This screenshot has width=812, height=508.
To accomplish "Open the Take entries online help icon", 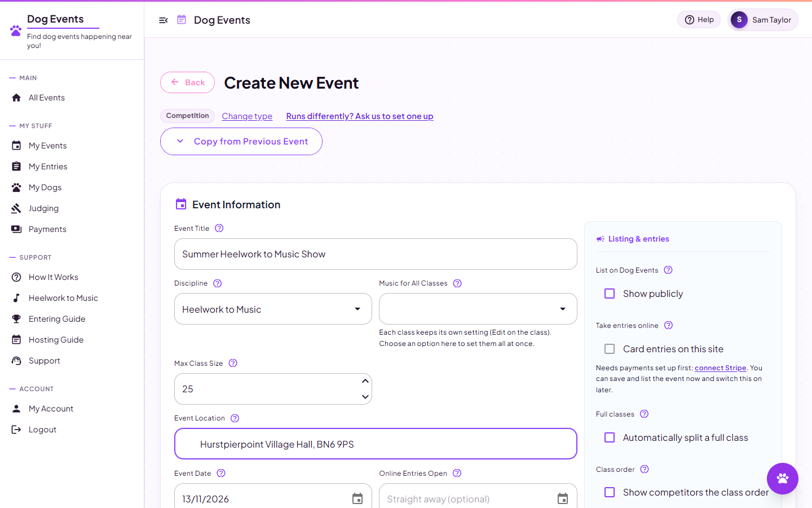I will click(668, 325).
